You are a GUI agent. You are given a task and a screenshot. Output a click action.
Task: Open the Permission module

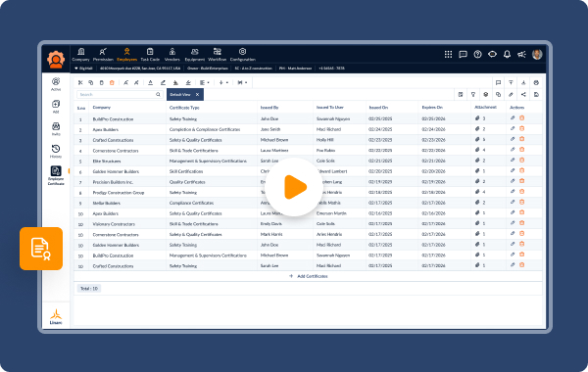tap(103, 54)
